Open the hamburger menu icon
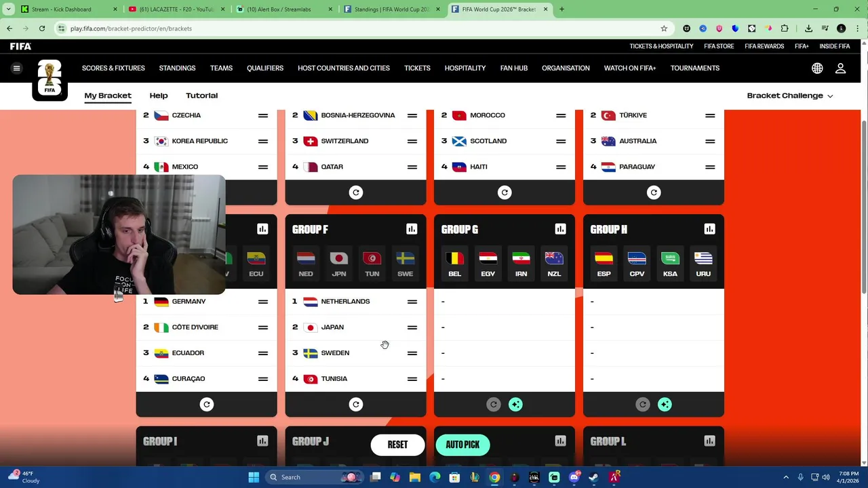868x488 pixels. click(17, 68)
